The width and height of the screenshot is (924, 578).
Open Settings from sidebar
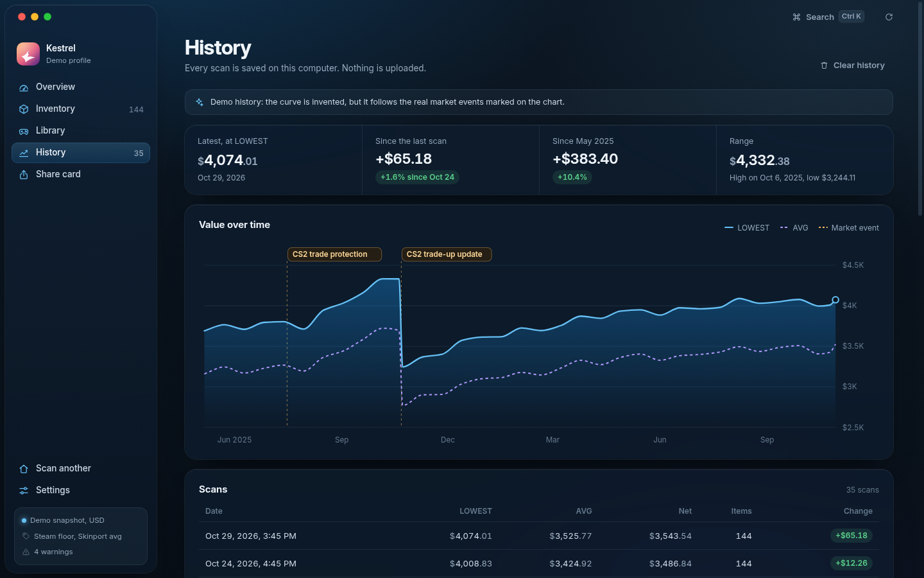pos(81,491)
